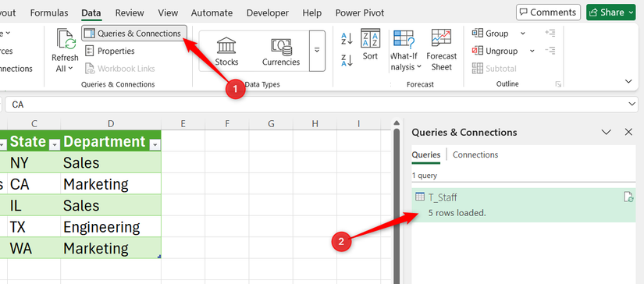
Task: Click the Group outline button
Action: 490,34
